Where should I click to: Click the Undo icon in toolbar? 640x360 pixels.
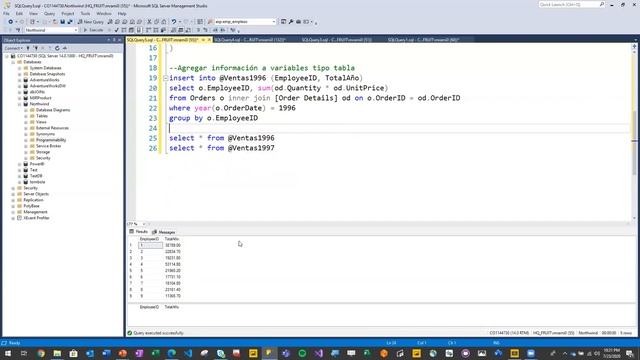click(174, 22)
